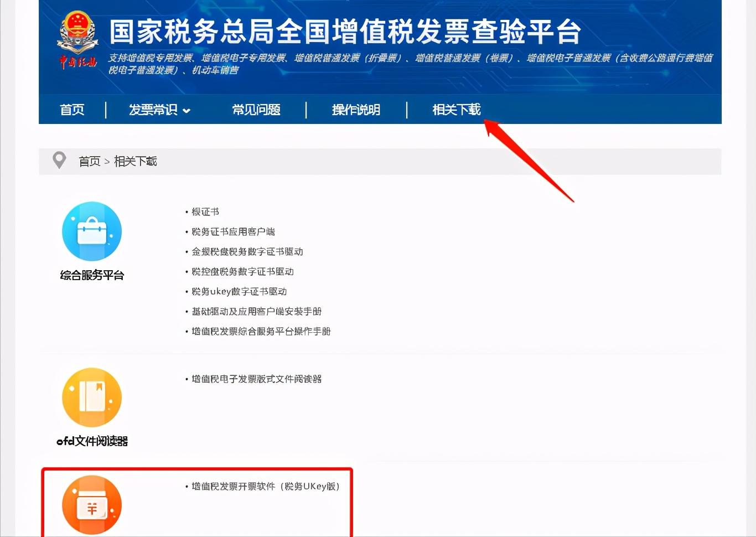The image size is (756, 537).
Task: Click the 增值税发票开票软件（税务UKey版）link
Action: click(266, 486)
